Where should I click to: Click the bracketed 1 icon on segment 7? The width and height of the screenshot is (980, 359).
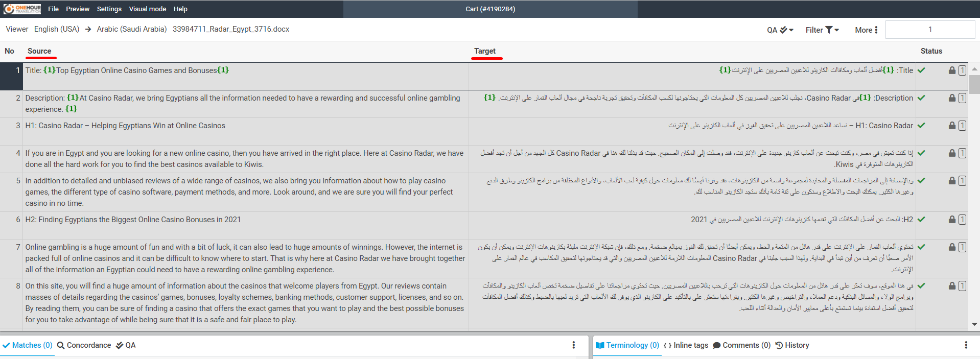tap(962, 247)
